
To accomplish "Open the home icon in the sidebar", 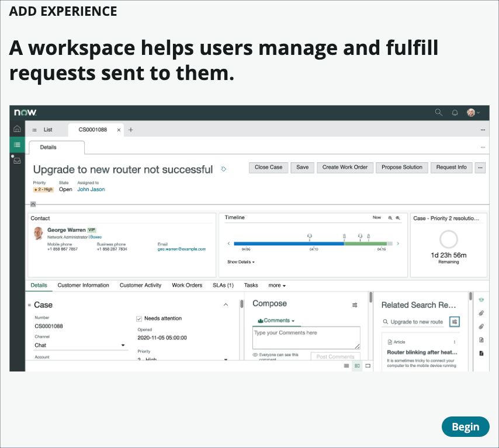I will (x=17, y=128).
